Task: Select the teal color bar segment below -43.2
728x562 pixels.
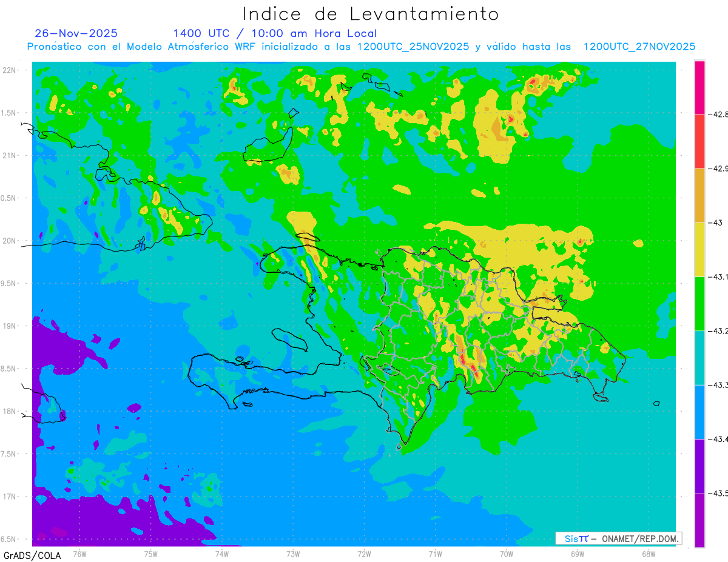Action: tap(700, 358)
